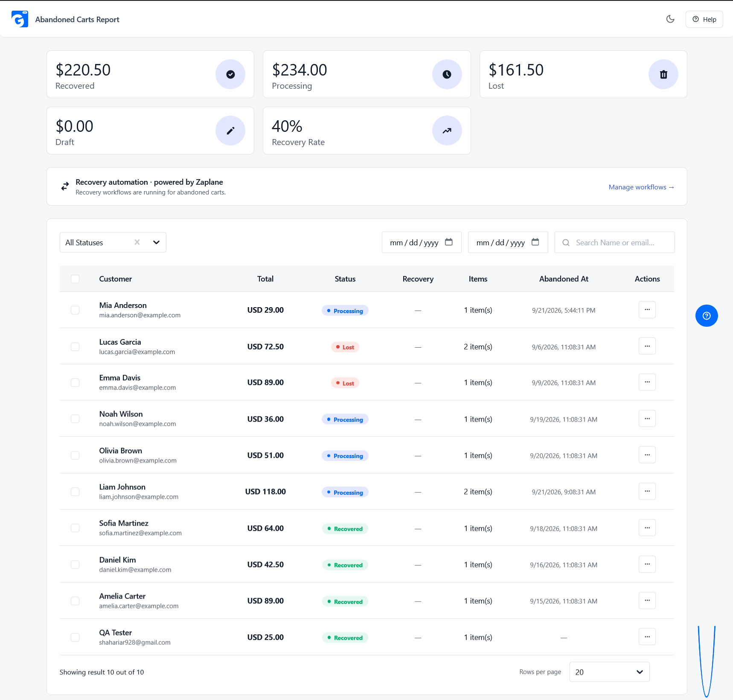This screenshot has width=733, height=700.
Task: Select all carts via header checkbox
Action: 75,279
